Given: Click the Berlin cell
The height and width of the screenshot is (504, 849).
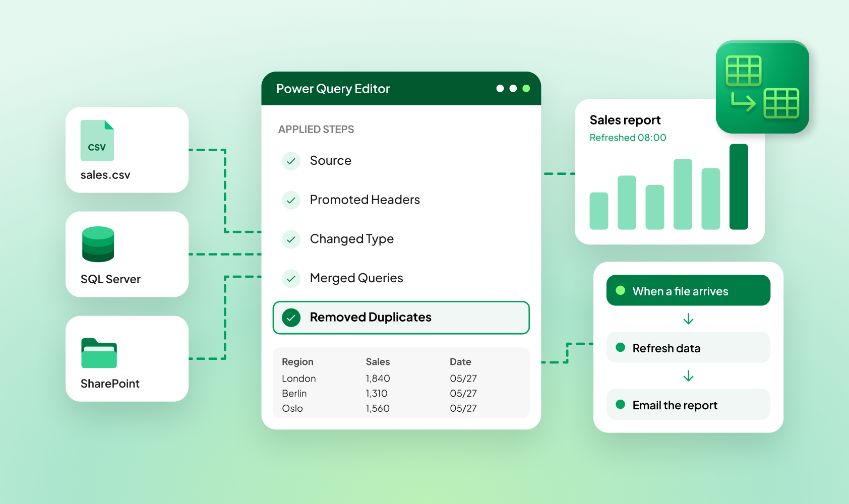Looking at the screenshot, I should click(x=294, y=394).
